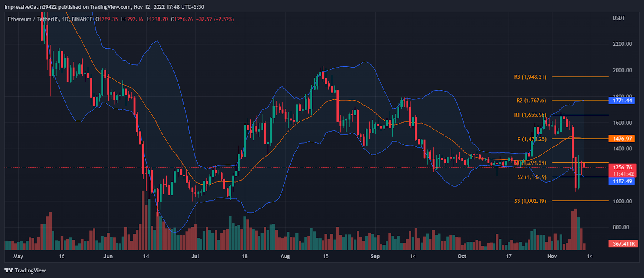Click the 2200.00 price axis label
644x278 pixels.
click(x=622, y=44)
